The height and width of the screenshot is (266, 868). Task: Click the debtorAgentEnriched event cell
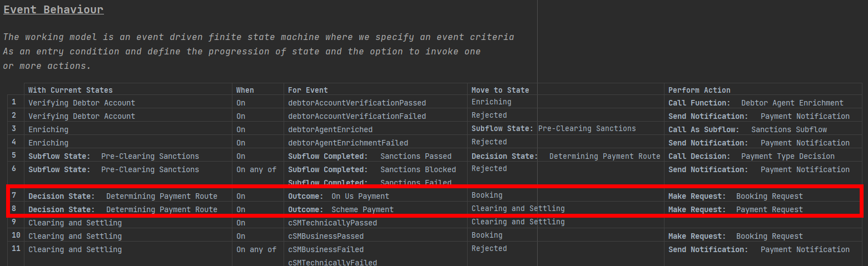click(x=330, y=129)
